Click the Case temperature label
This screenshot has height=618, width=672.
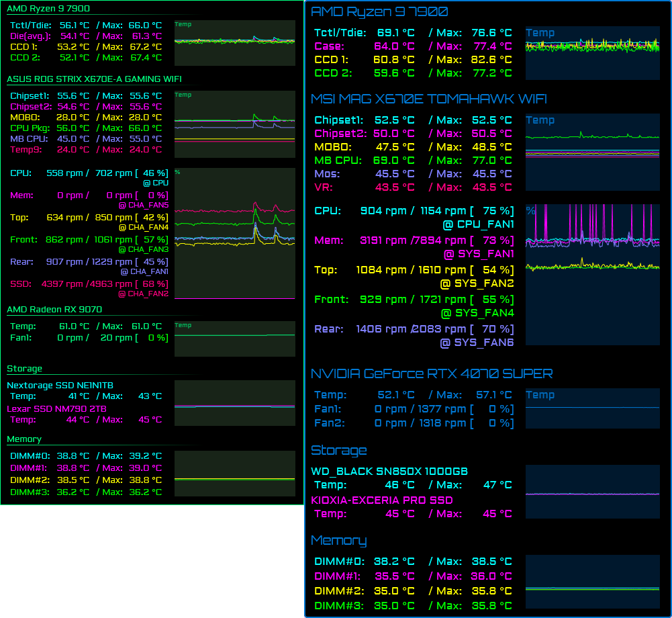click(329, 46)
